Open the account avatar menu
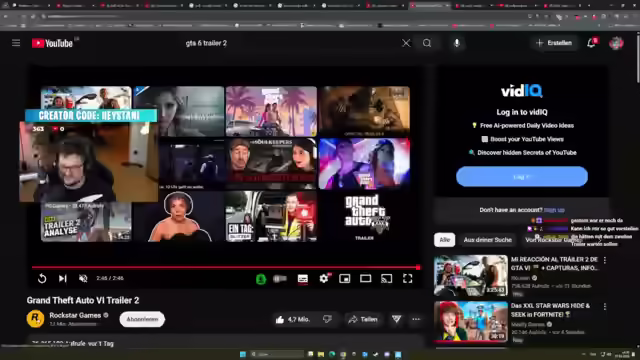This screenshot has height=360, width=640. (616, 43)
